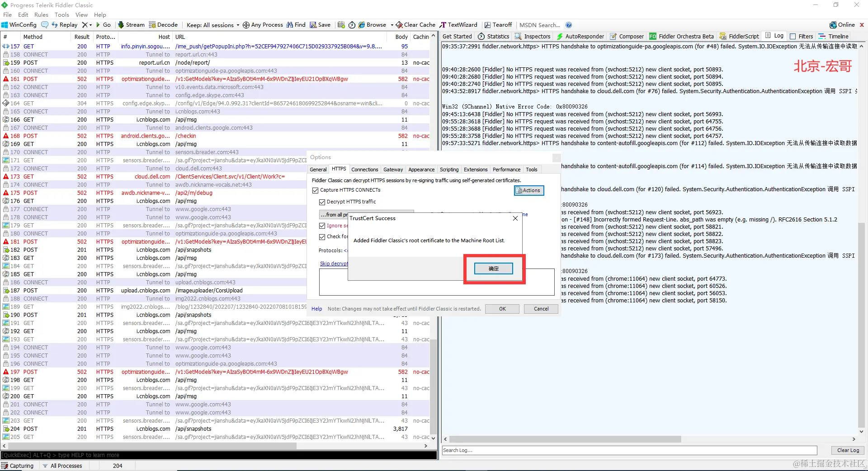The image size is (868, 471).
Task: Open the FiddlerScript tab
Action: coord(740,36)
